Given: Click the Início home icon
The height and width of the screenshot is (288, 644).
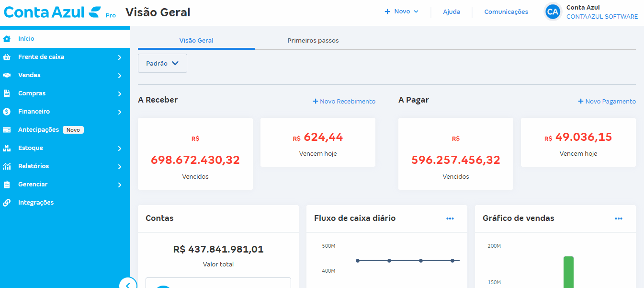Looking at the screenshot, I should click(7, 39).
